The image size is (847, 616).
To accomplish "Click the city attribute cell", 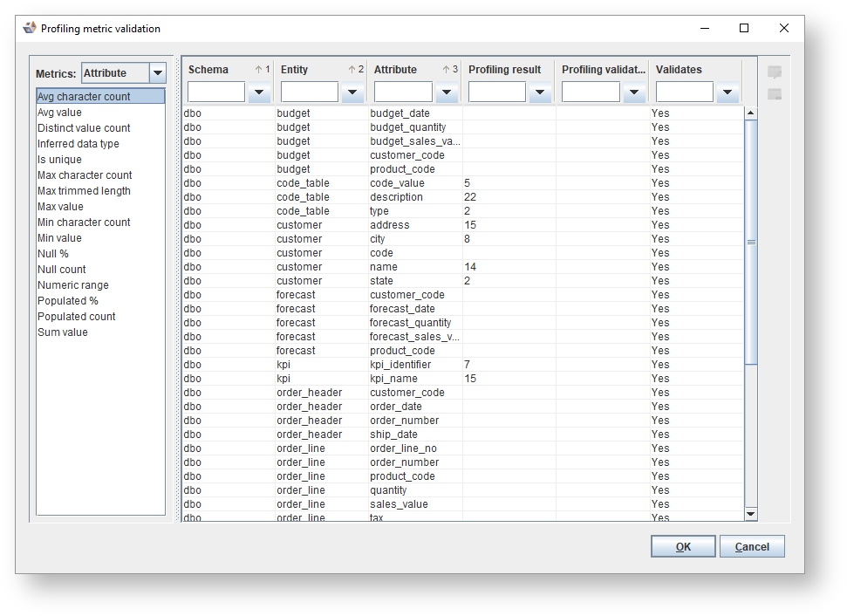I will point(415,239).
